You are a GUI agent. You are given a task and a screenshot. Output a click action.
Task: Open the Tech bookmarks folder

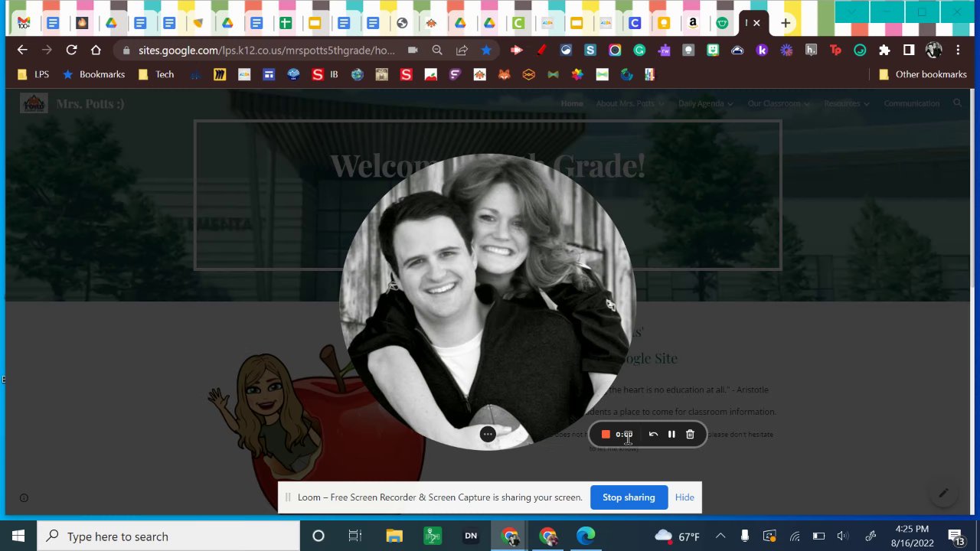(x=156, y=75)
